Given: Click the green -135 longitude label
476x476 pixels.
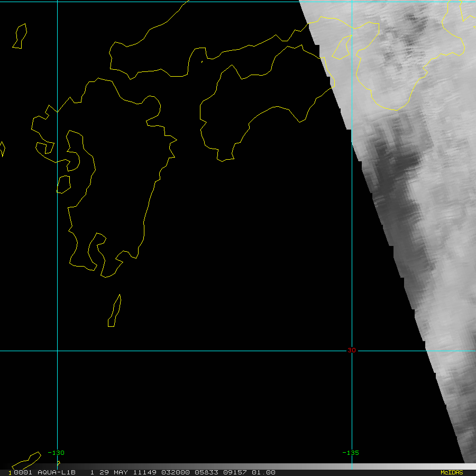Looking at the screenshot, I should [x=351, y=453].
